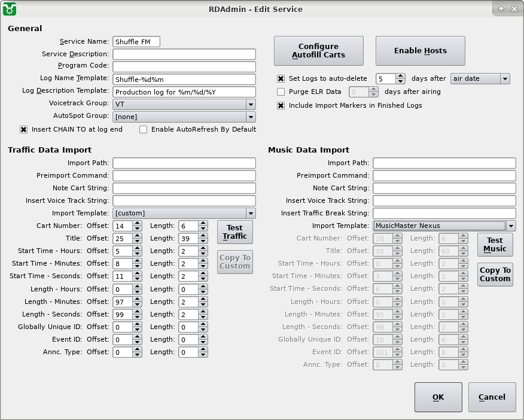
Task: Confirm changes with the OK button
Action: click(x=438, y=397)
